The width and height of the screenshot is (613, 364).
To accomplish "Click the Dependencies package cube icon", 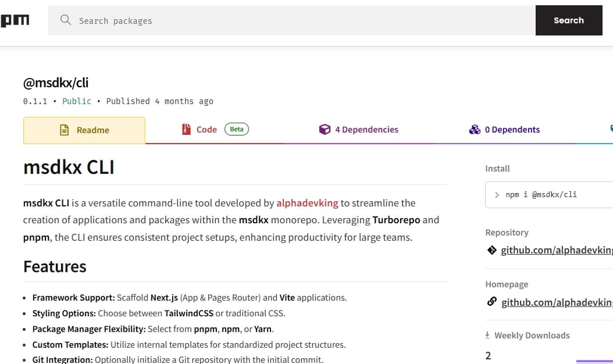I will click(325, 129).
